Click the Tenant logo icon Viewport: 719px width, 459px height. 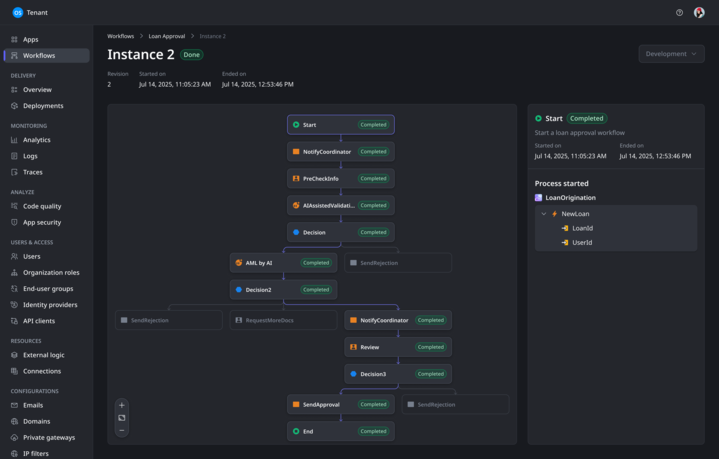pyautogui.click(x=18, y=13)
